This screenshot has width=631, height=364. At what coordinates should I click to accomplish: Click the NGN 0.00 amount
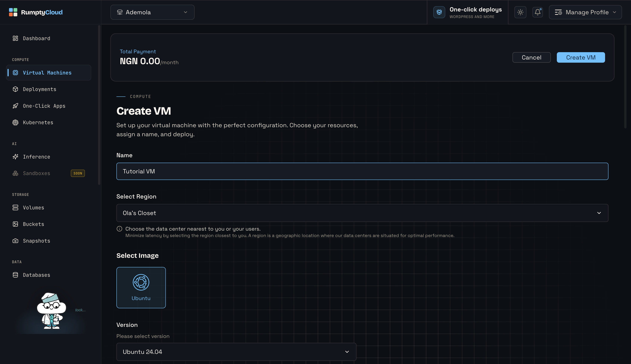point(140,61)
